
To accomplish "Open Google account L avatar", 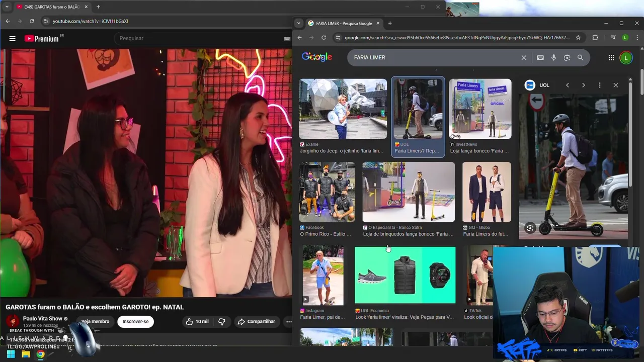I will pos(626,58).
